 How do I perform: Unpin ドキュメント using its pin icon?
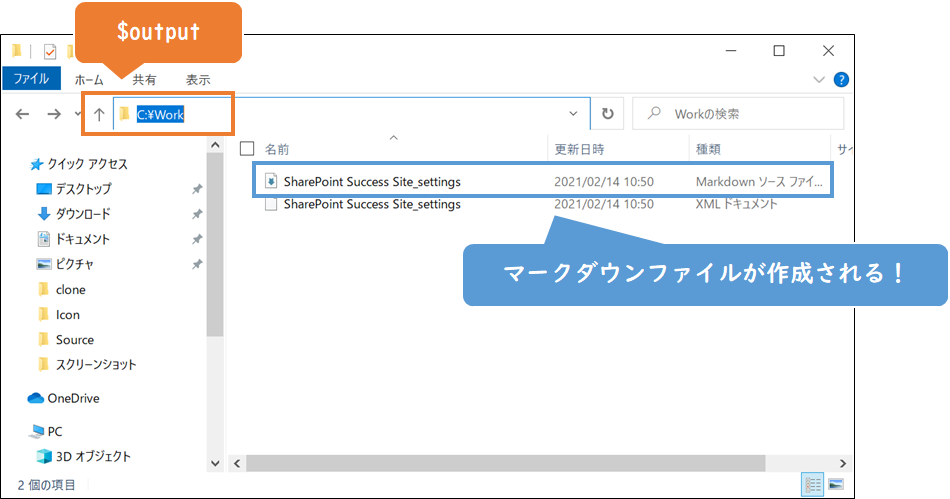tap(197, 239)
